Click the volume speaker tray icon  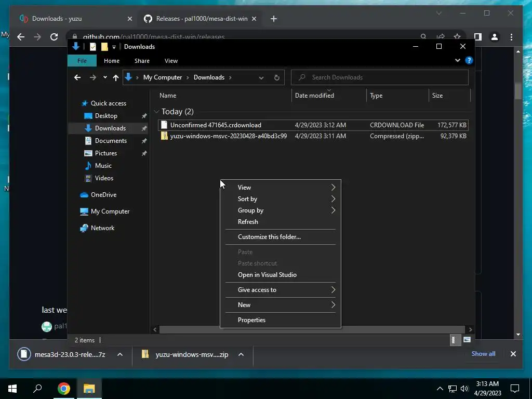point(464,389)
